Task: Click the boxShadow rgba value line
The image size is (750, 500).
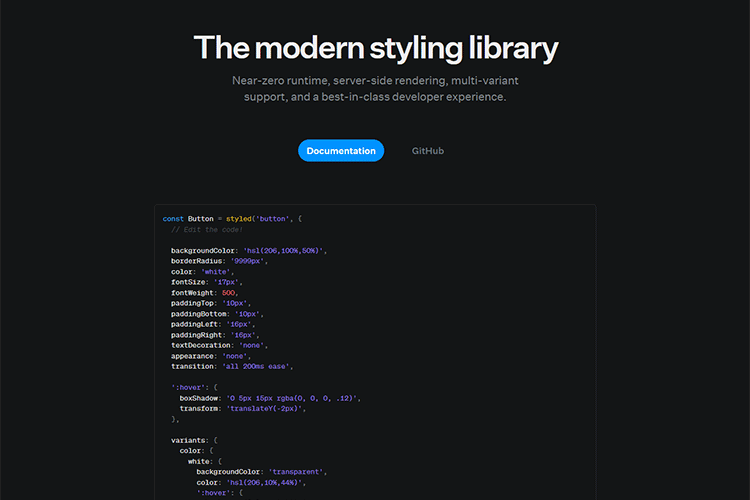Action: 270,398
